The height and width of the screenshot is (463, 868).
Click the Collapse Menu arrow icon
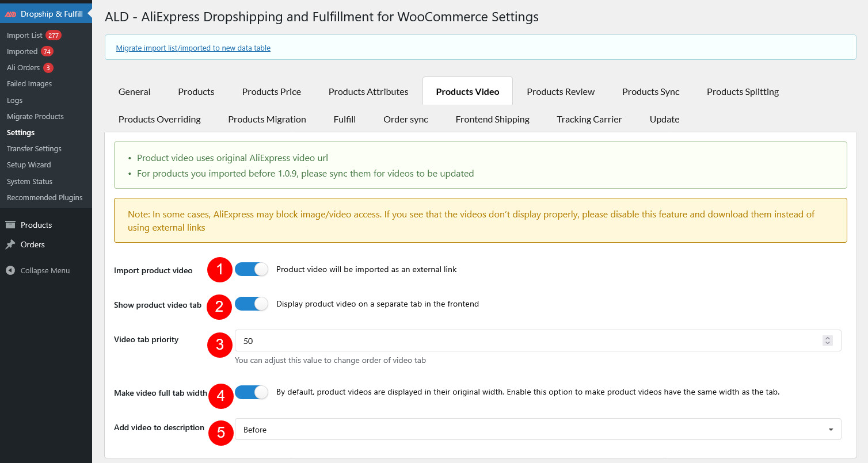pos(10,270)
